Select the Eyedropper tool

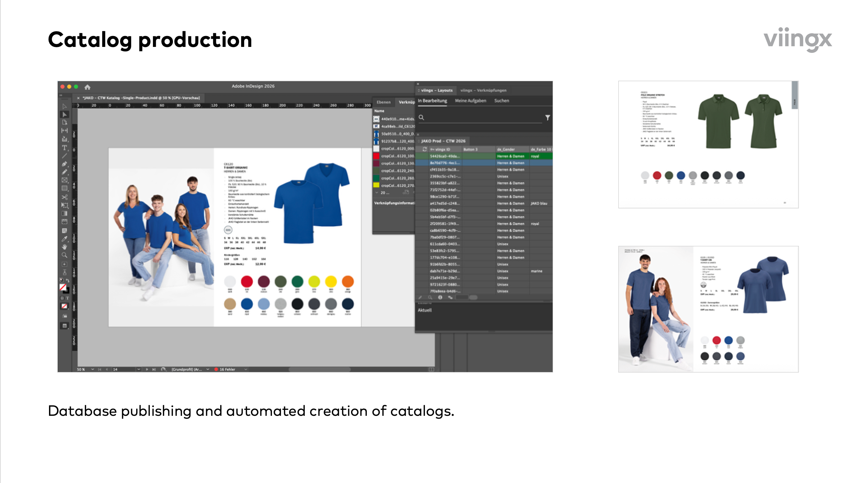pos(64,239)
